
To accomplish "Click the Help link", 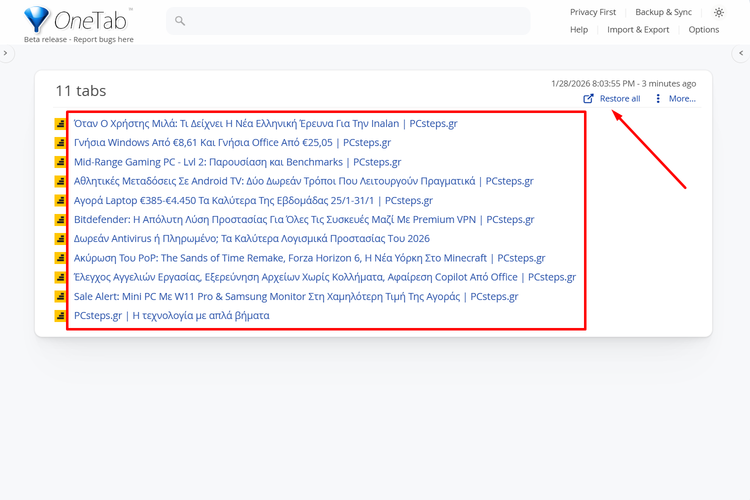I will pos(579,30).
